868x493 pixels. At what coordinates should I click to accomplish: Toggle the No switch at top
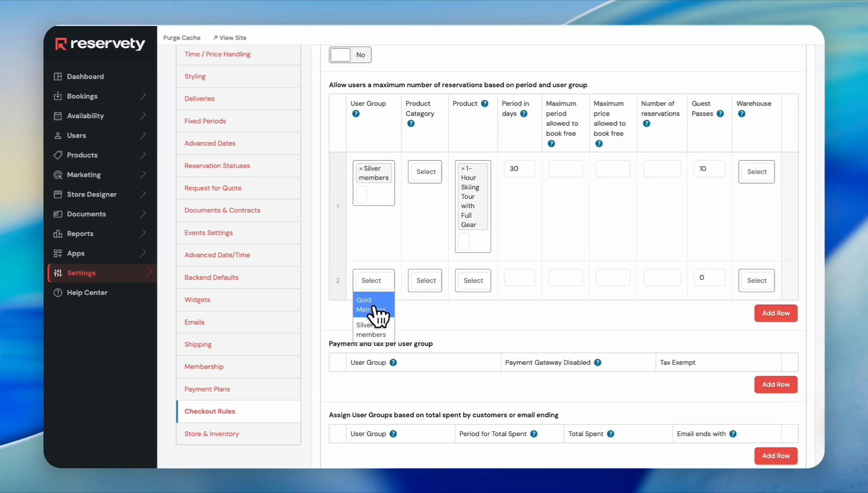(350, 55)
